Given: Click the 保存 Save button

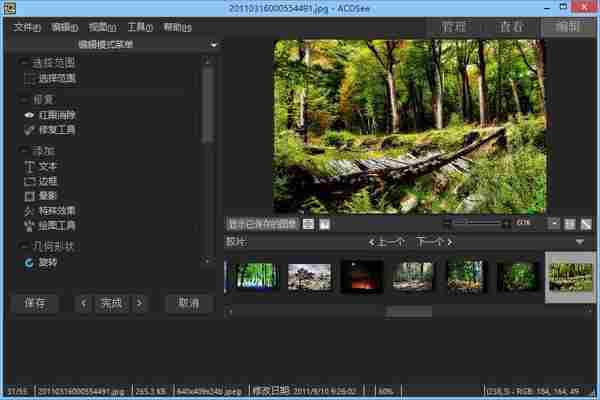Looking at the screenshot, I should (x=35, y=302).
